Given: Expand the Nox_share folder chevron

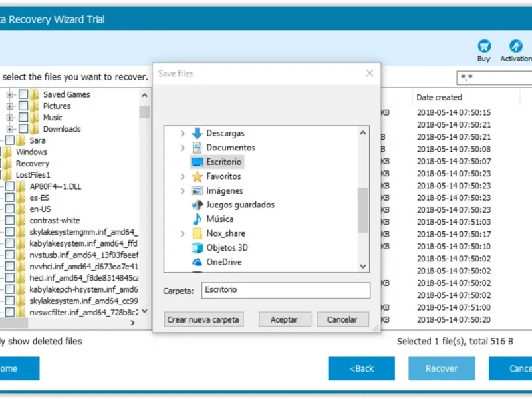Looking at the screenshot, I should [x=182, y=234].
